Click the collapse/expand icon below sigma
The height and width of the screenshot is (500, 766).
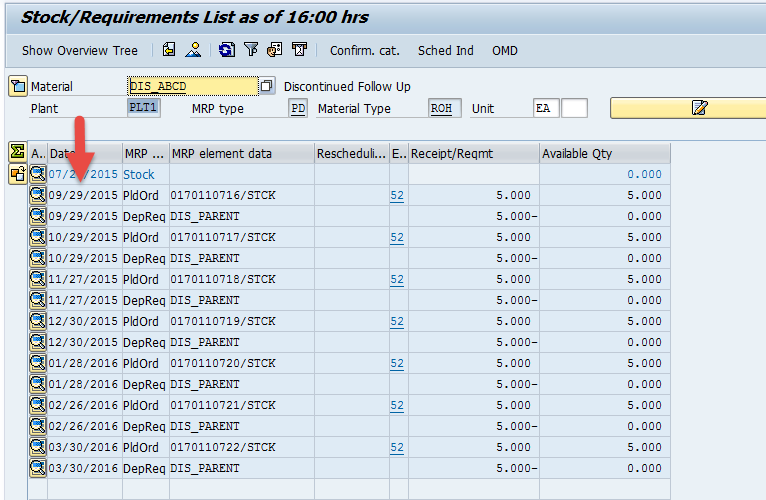click(17, 174)
